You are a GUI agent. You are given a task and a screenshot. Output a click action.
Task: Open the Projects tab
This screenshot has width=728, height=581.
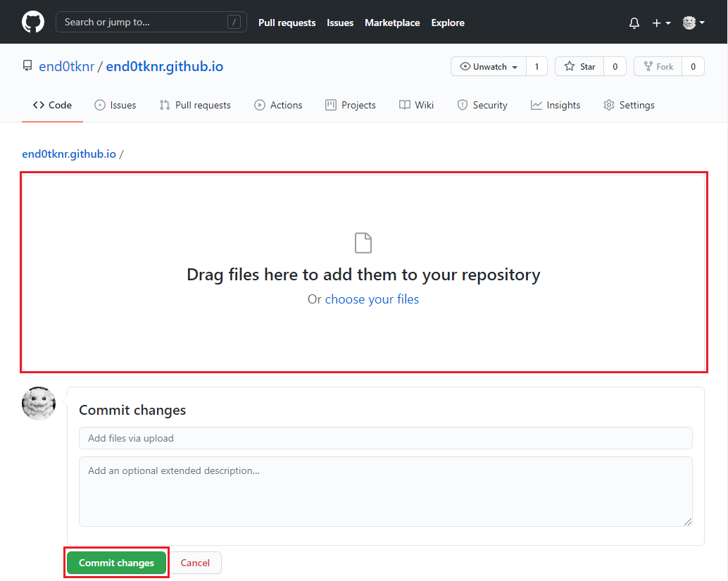[x=351, y=106]
